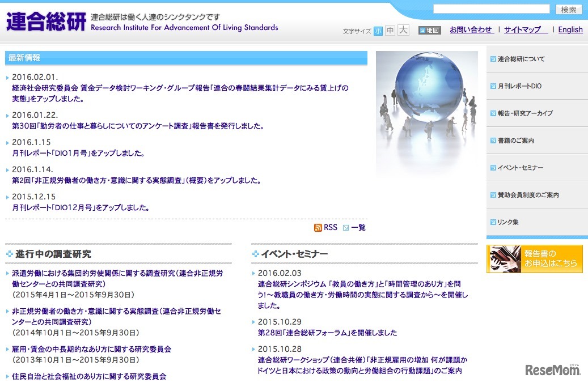The height and width of the screenshot is (383, 588).
Task: Open the 連合総研ワークショップ 非正規雇用 event link
Action: click(x=363, y=365)
